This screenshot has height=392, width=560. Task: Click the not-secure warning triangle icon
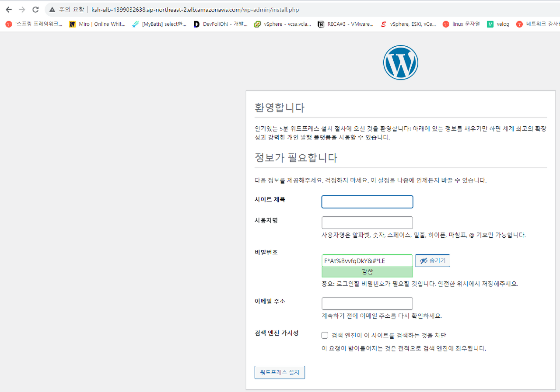52,10
